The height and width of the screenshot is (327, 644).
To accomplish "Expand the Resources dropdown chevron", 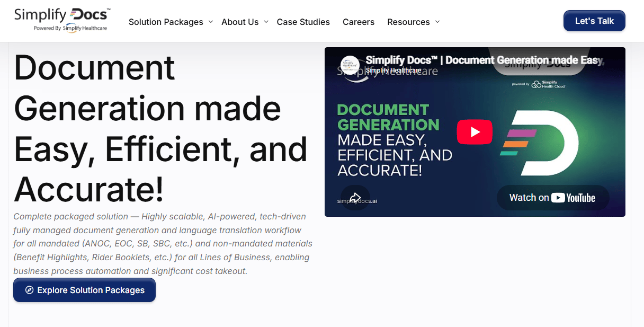I will click(x=437, y=22).
